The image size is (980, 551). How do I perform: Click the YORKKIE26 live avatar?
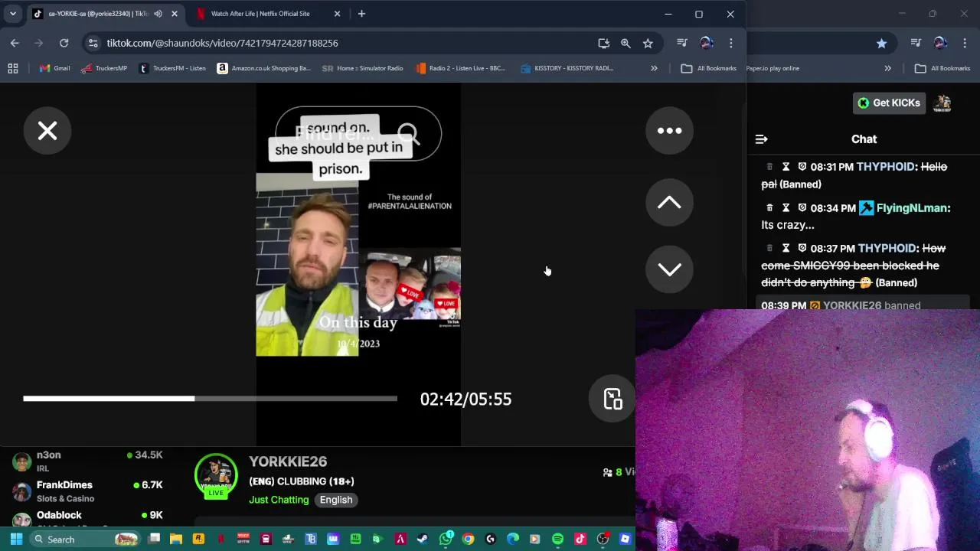(x=216, y=476)
